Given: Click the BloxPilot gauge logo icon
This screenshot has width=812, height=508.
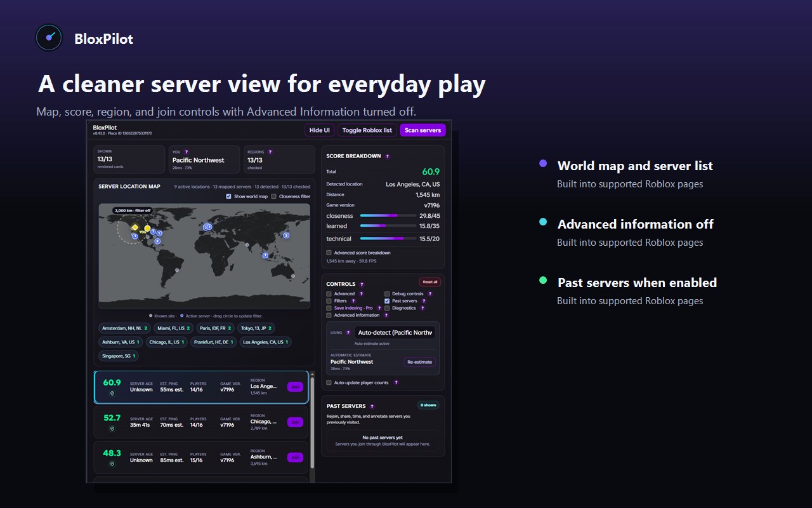Looking at the screenshot, I should pos(49,37).
